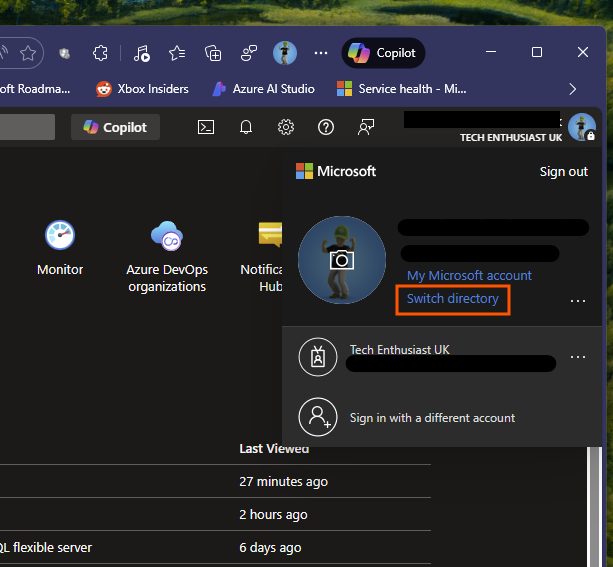Open My Microsoft account link
The height and width of the screenshot is (567, 613).
[x=469, y=276]
